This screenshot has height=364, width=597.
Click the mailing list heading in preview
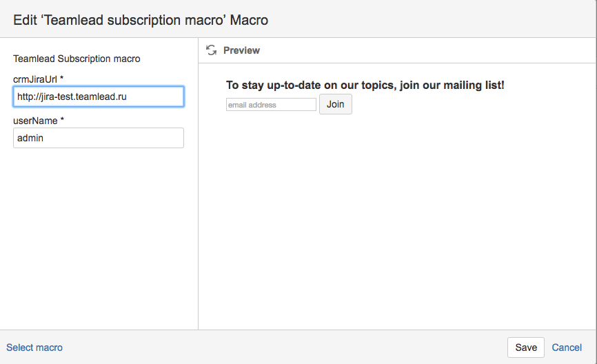pyautogui.click(x=365, y=85)
